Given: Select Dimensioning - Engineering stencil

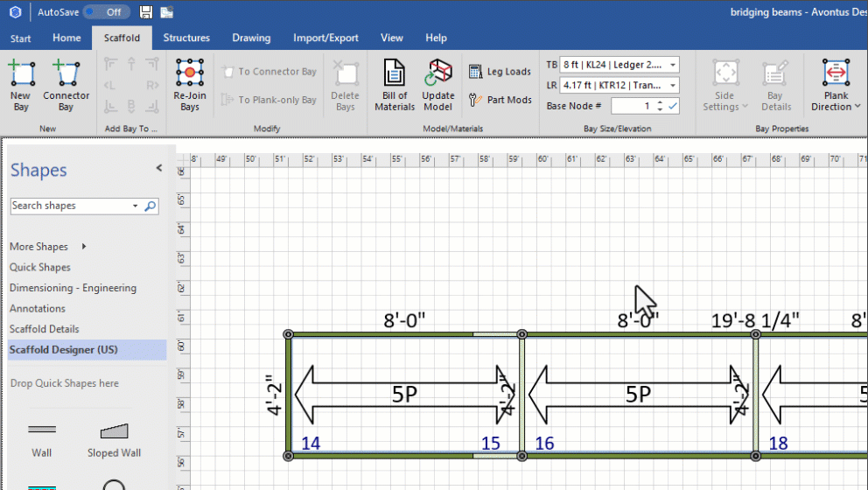Looking at the screenshot, I should tap(73, 288).
